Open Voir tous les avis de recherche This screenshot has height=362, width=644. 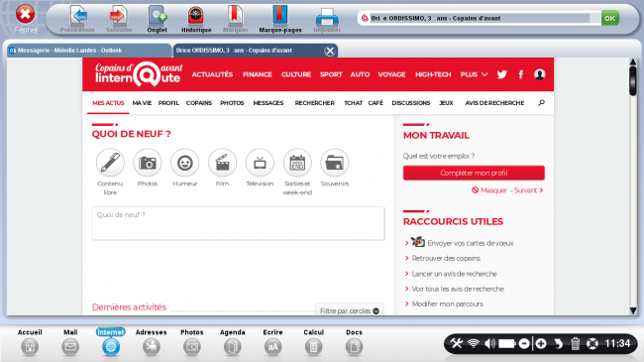[x=458, y=289]
